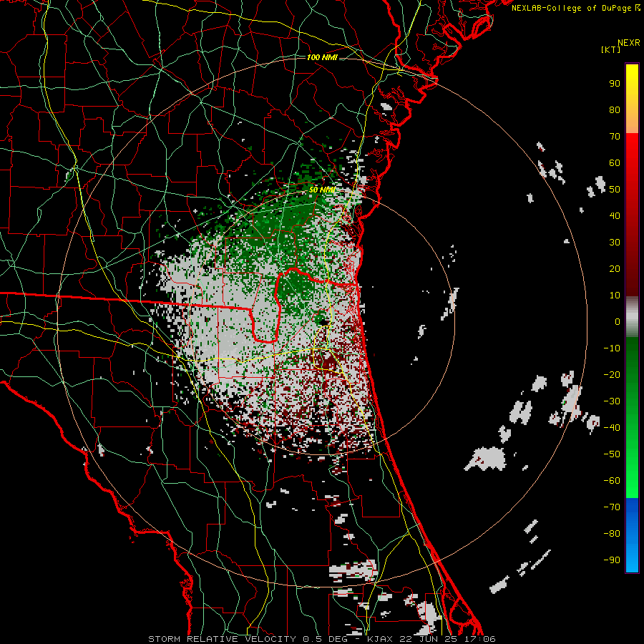The height and width of the screenshot is (644, 644).
Task: Click the 50 NMI range ring label
Action: (322, 190)
